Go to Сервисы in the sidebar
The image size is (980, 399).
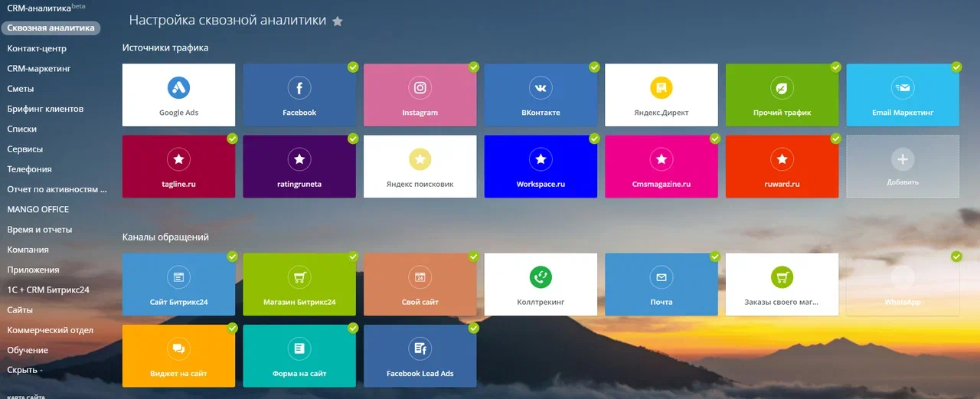click(25, 149)
